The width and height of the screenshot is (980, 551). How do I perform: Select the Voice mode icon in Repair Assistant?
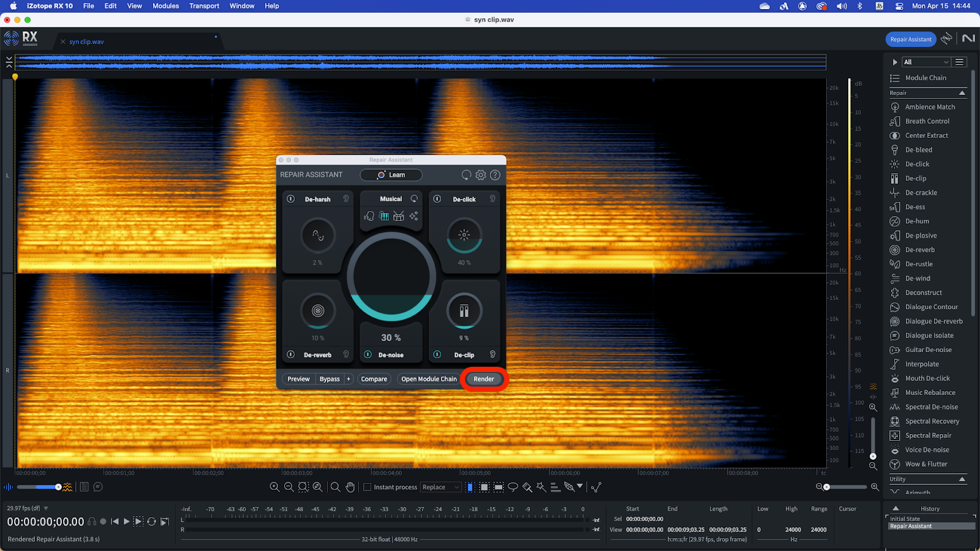pos(369,216)
